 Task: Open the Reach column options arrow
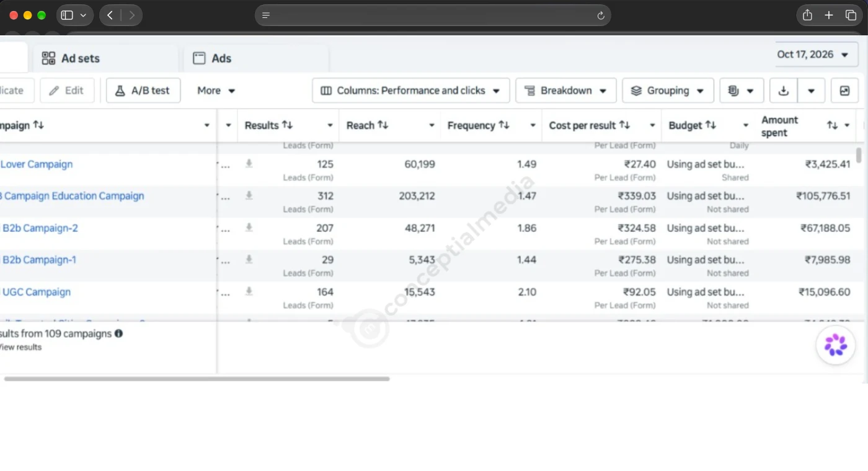point(432,125)
